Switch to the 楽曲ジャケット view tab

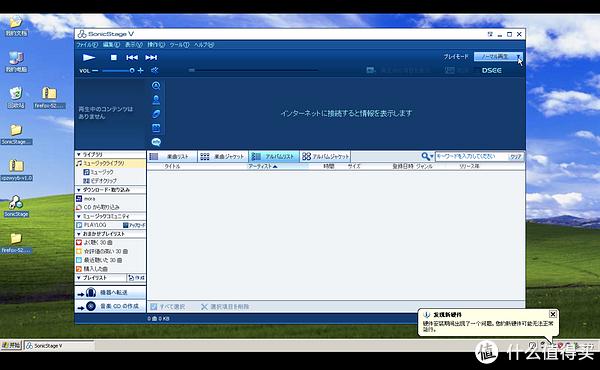[x=223, y=156]
